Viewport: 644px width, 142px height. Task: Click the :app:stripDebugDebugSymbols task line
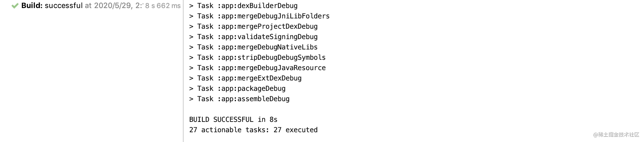click(x=257, y=57)
